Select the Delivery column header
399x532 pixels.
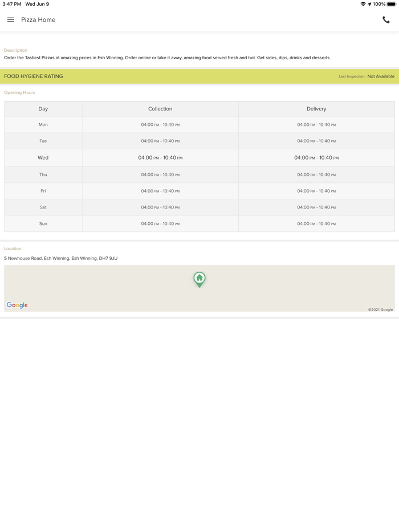click(x=316, y=109)
